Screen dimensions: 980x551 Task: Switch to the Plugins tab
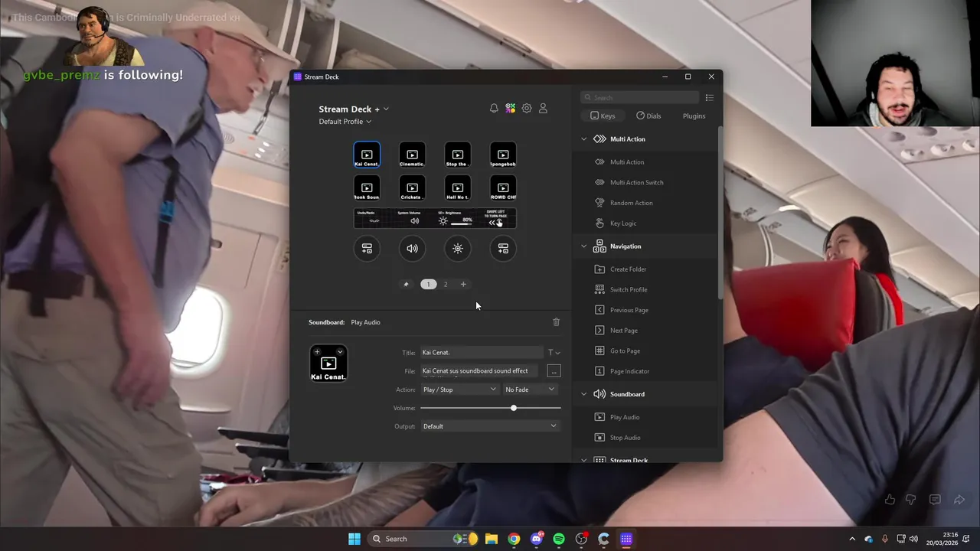pyautogui.click(x=694, y=116)
